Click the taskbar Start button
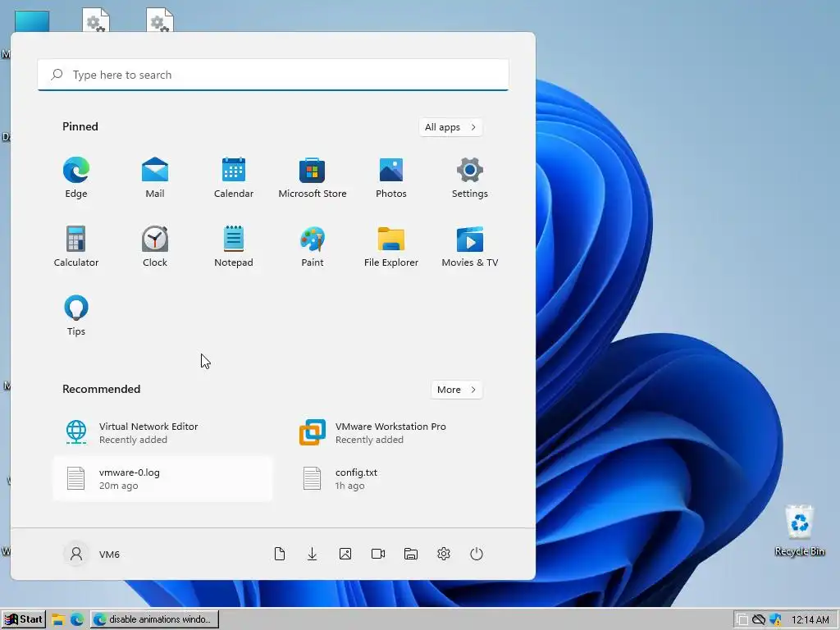This screenshot has height=630, width=840. pos(24,619)
